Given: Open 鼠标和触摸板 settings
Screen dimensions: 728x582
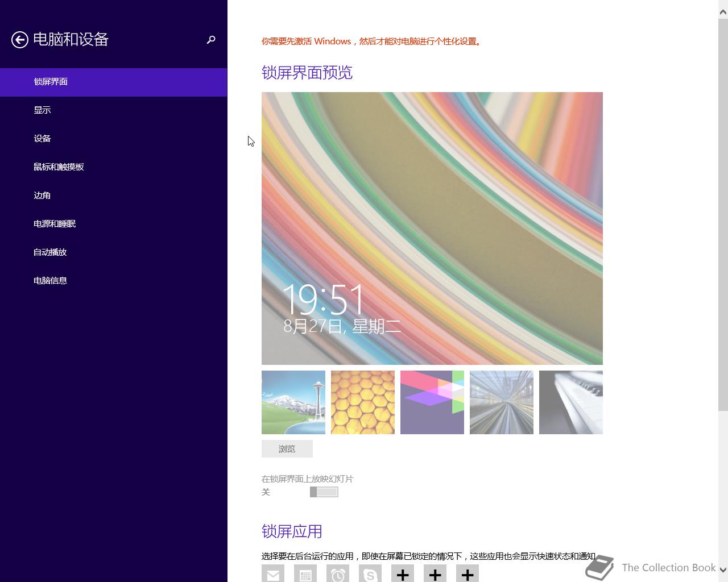Looking at the screenshot, I should coord(114,167).
